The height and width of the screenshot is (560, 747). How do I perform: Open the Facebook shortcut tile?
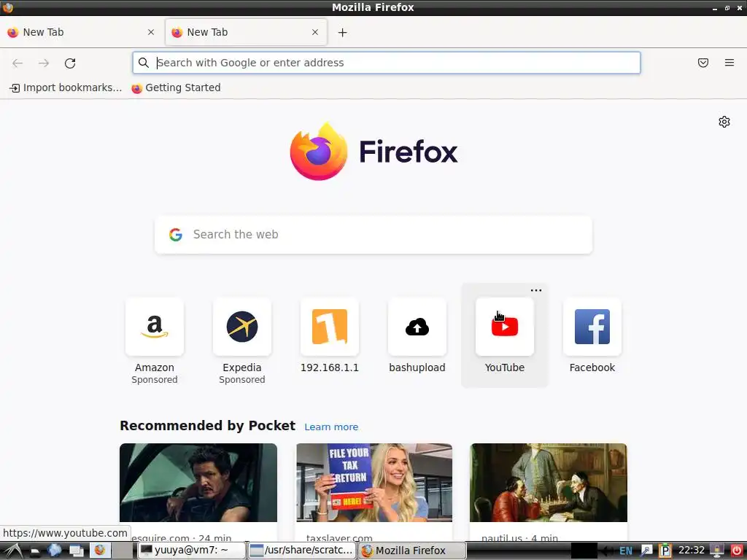[592, 327]
